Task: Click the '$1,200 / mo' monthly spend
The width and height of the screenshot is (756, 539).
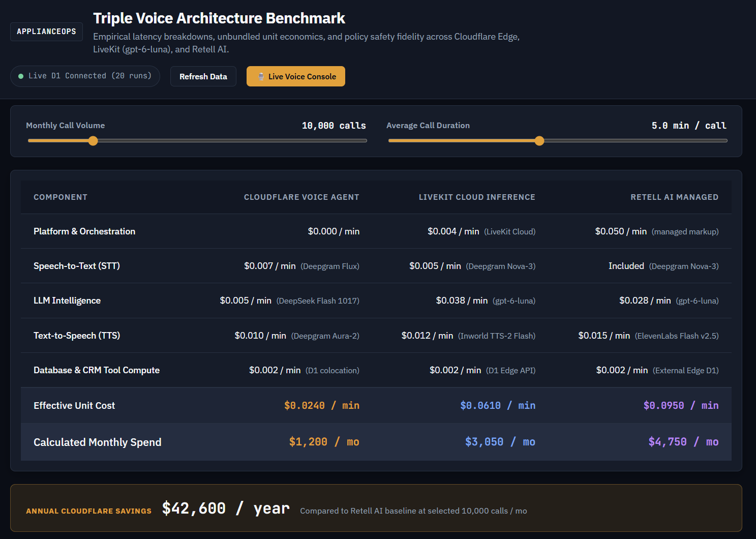Action: 324,442
